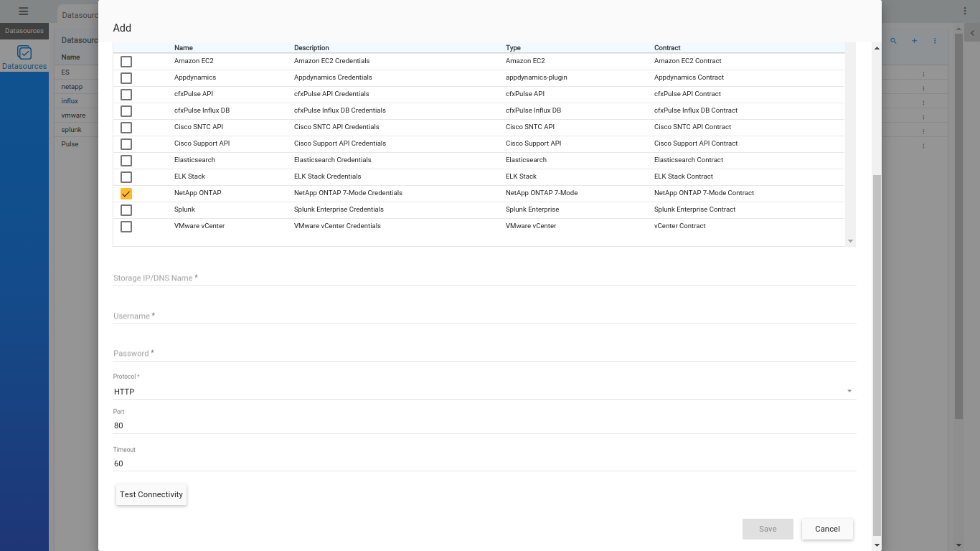Enable the Elasticsearch checkbox

pyautogui.click(x=126, y=161)
